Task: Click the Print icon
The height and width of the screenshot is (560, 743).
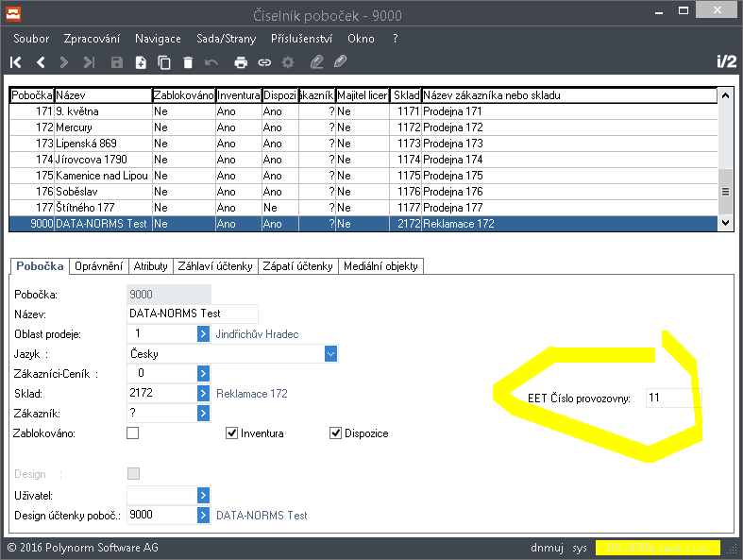Action: [x=241, y=62]
